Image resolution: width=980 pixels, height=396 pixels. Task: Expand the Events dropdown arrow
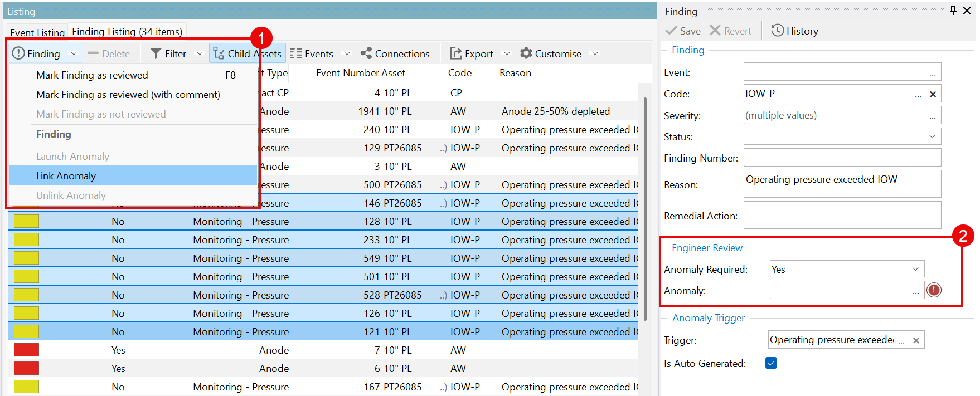tap(346, 53)
